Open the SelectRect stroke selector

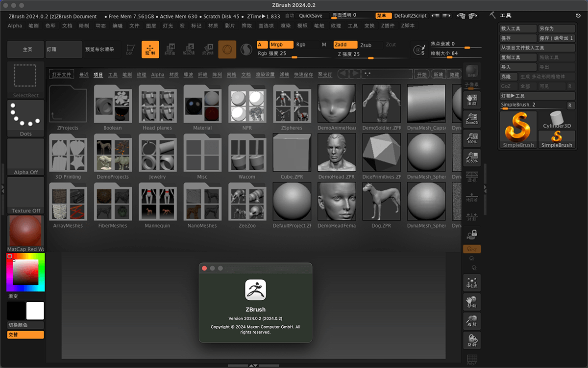(x=26, y=80)
